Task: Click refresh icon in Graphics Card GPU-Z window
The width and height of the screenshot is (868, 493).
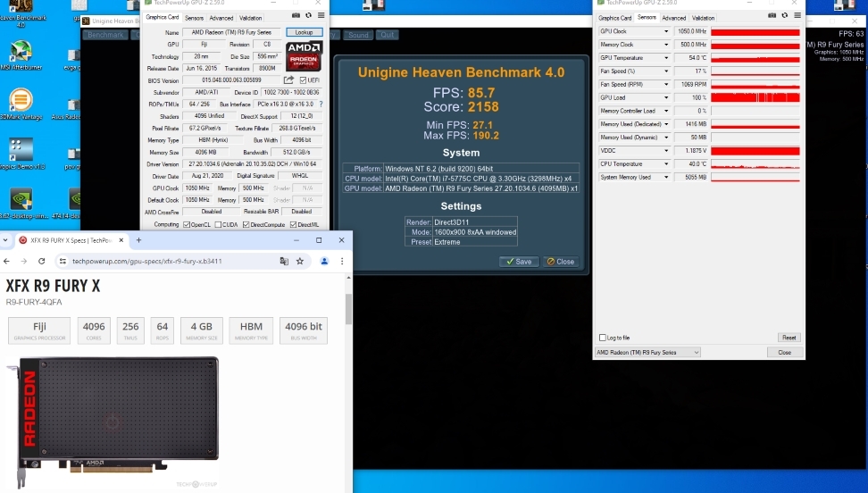Action: 308,15
